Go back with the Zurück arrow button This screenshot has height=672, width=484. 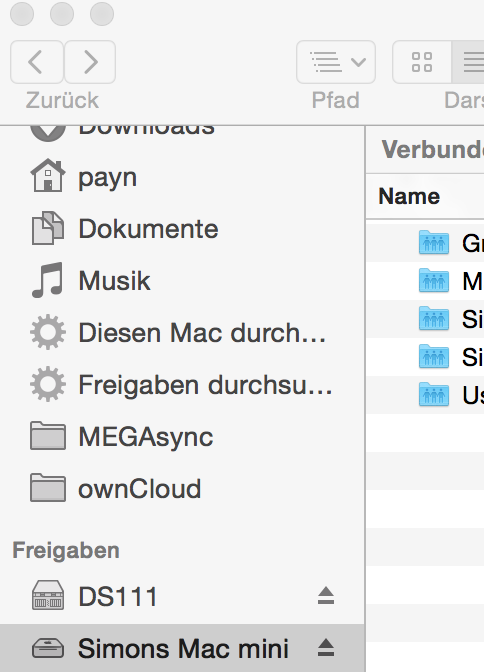37,62
